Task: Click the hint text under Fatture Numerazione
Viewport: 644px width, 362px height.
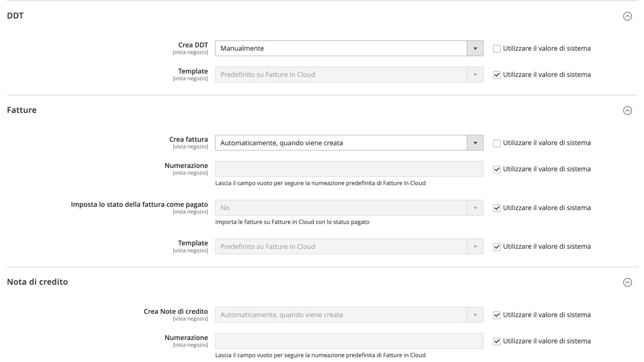Action: (320, 183)
